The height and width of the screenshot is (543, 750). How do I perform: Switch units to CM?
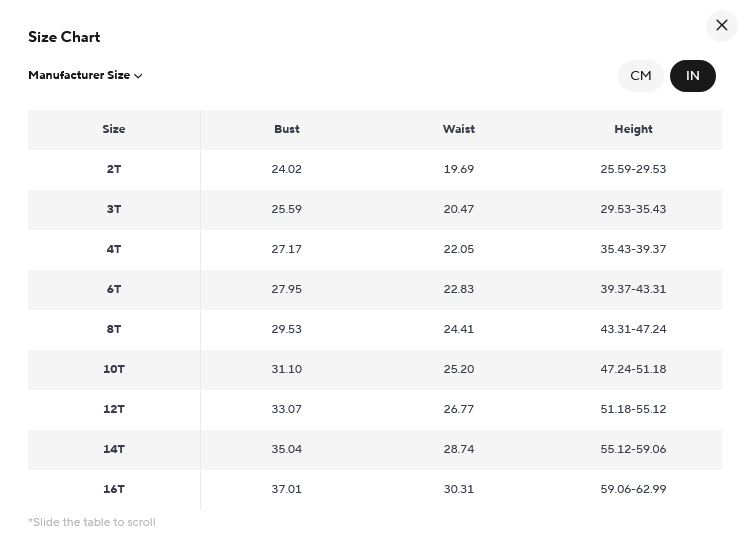pyautogui.click(x=640, y=76)
